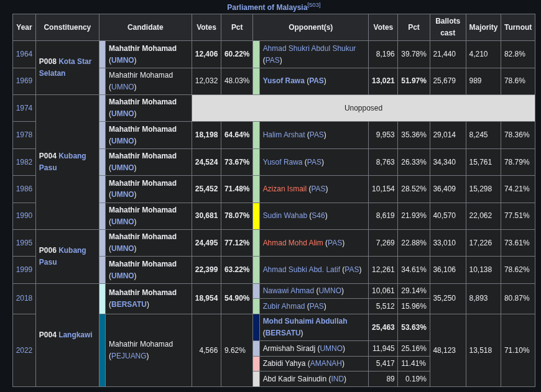Select the 4,566 votes cell
The height and width of the screenshot is (392, 541).
click(x=206, y=350)
